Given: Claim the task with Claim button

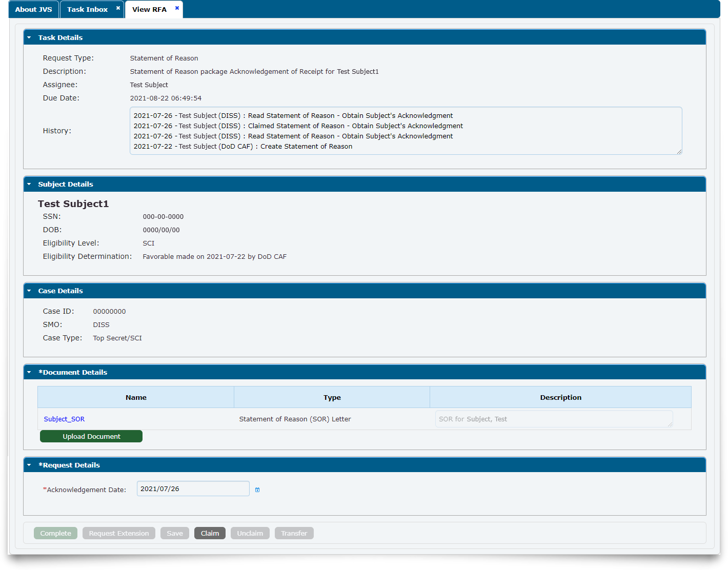Looking at the screenshot, I should click(x=210, y=533).
